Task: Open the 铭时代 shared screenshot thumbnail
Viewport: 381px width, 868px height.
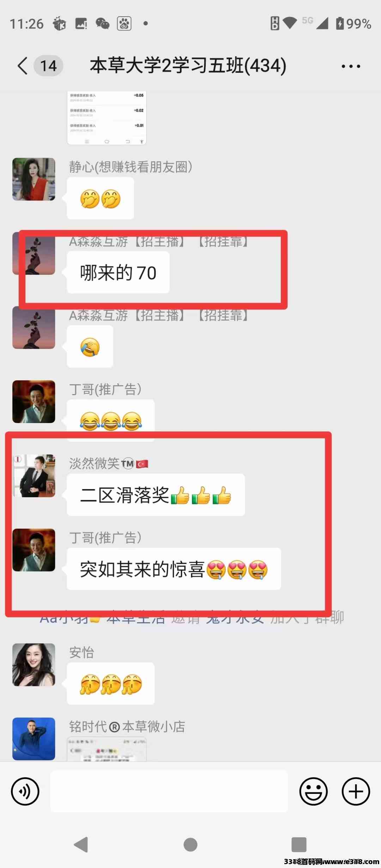Action: (107, 749)
